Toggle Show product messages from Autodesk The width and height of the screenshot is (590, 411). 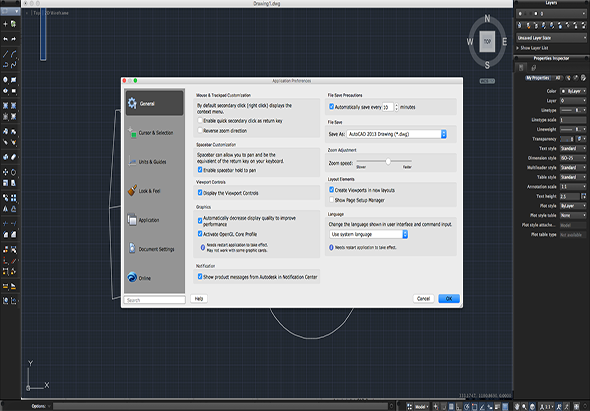coord(200,277)
